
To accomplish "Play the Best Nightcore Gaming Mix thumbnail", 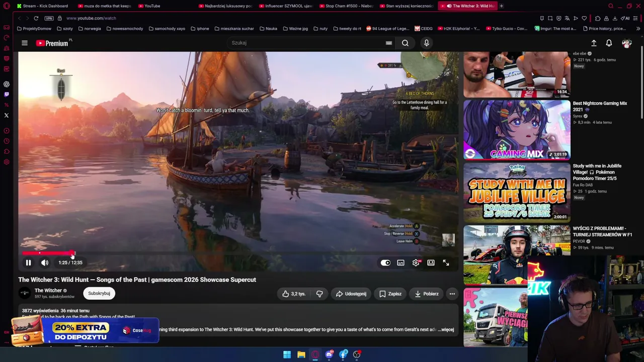I will pos(517,130).
